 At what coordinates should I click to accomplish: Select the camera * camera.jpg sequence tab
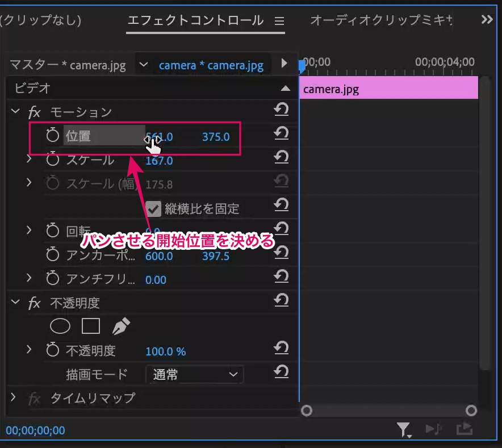click(211, 65)
